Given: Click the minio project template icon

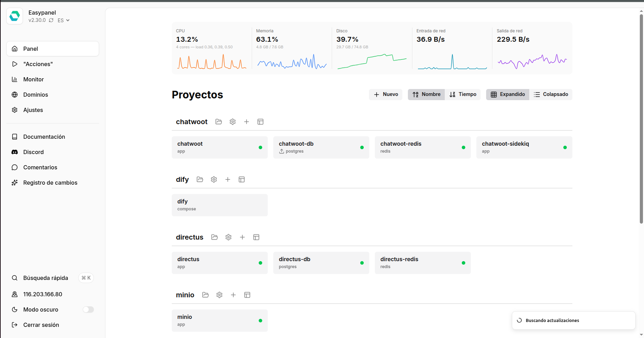Looking at the screenshot, I should click(x=247, y=295).
